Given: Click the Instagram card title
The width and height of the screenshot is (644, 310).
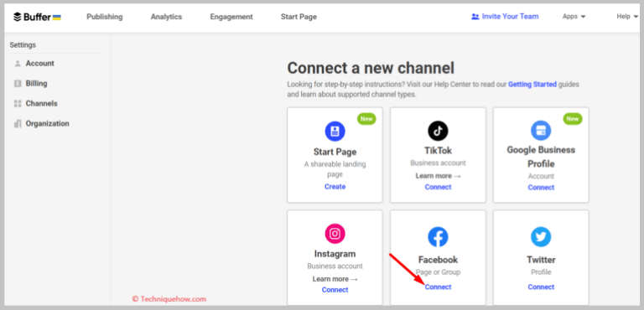Looking at the screenshot, I should tap(335, 253).
